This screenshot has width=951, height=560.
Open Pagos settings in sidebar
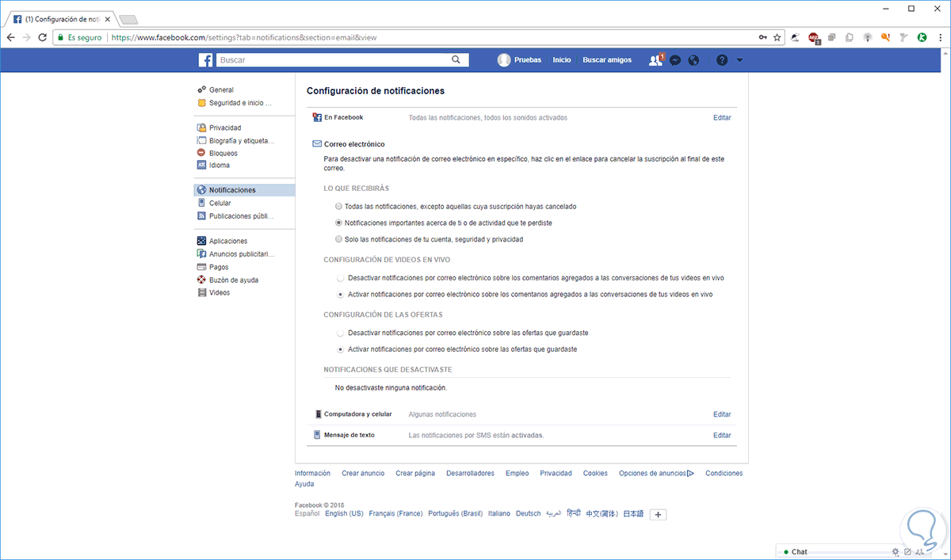pyautogui.click(x=219, y=267)
